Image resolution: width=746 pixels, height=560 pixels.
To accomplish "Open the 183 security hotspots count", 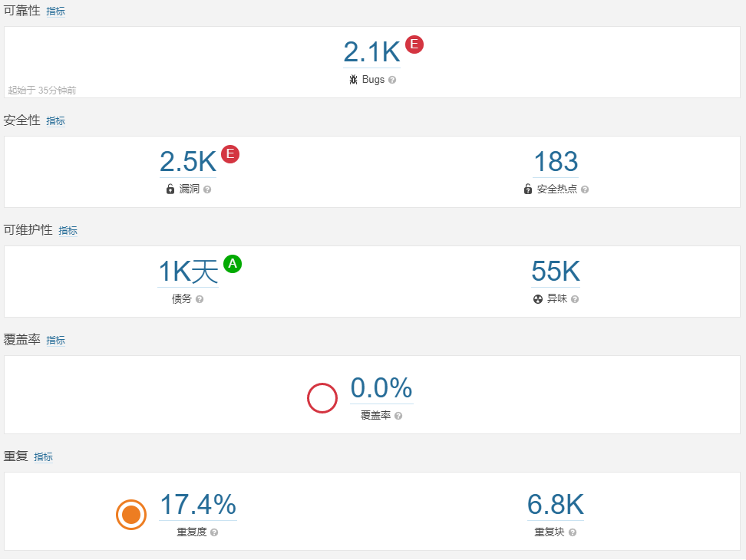I will (x=556, y=162).
